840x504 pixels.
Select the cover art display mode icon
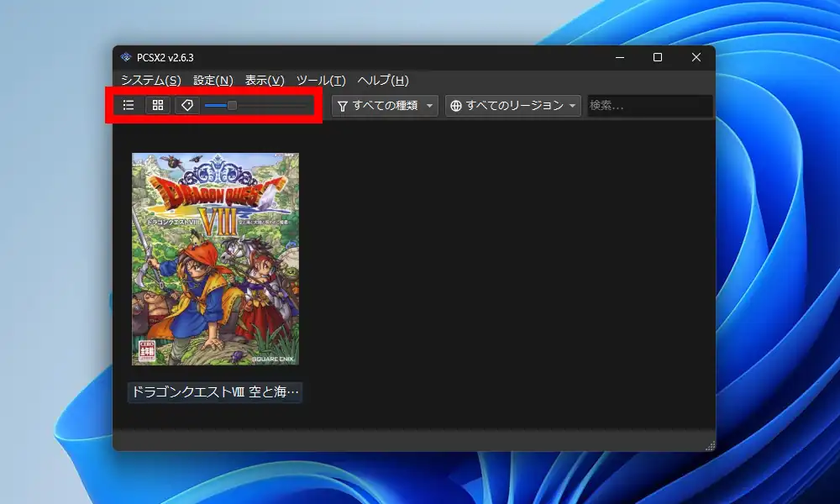coord(186,105)
